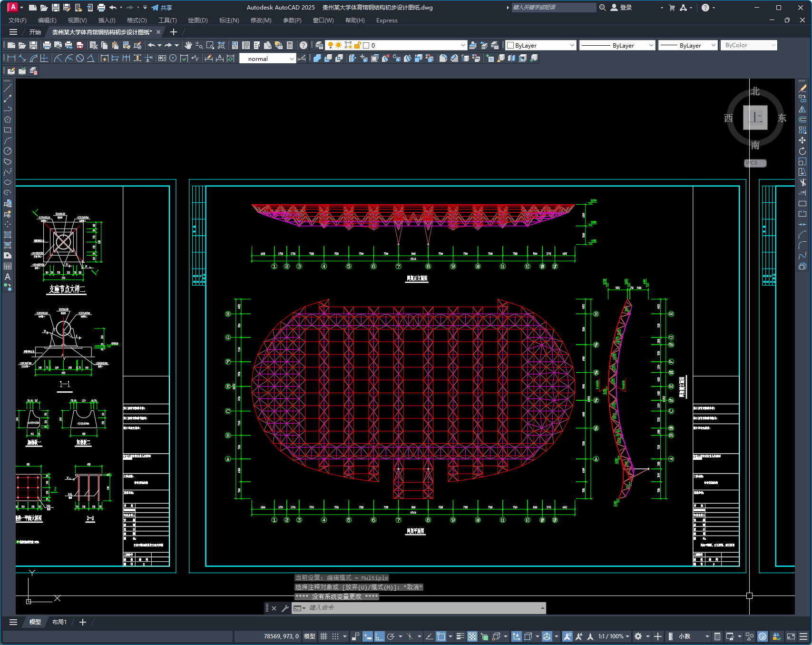Open the 标注(N) menu
Image resolution: width=812 pixels, height=645 pixels.
[x=229, y=20]
